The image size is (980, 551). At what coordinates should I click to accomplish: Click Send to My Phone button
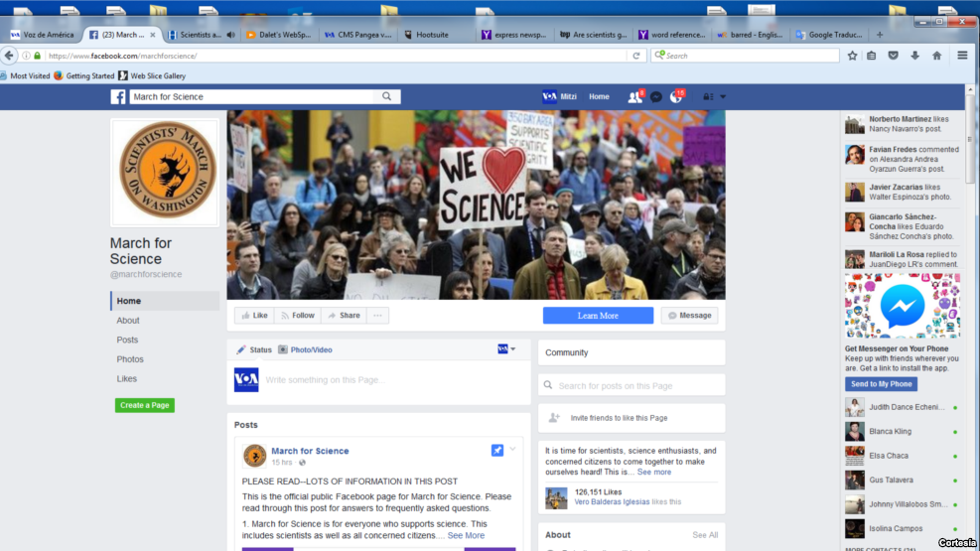click(x=882, y=384)
